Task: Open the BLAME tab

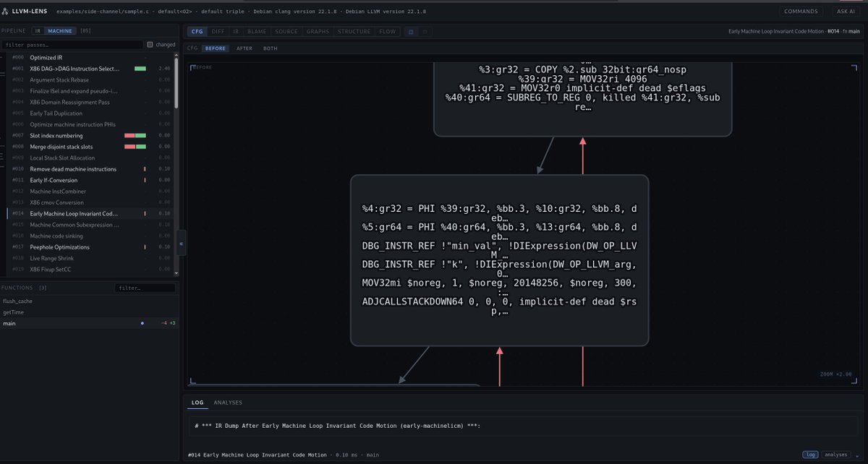Action: (x=257, y=32)
